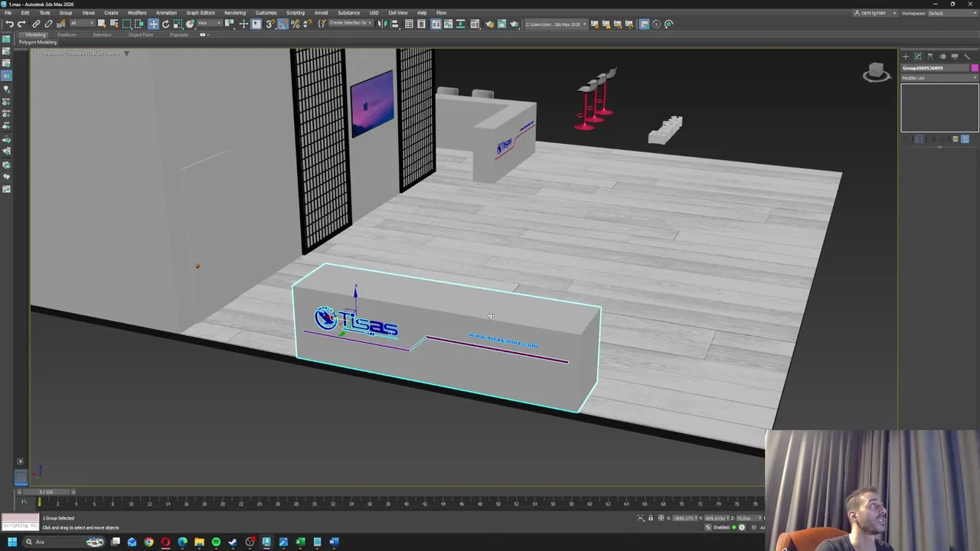Open the Scripting menu
Screen dimensions: 980x551
(295, 13)
